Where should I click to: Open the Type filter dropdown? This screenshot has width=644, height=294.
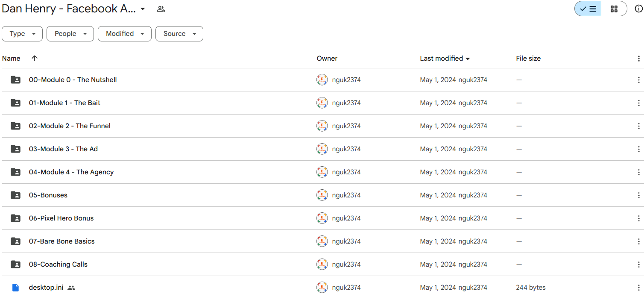click(22, 34)
